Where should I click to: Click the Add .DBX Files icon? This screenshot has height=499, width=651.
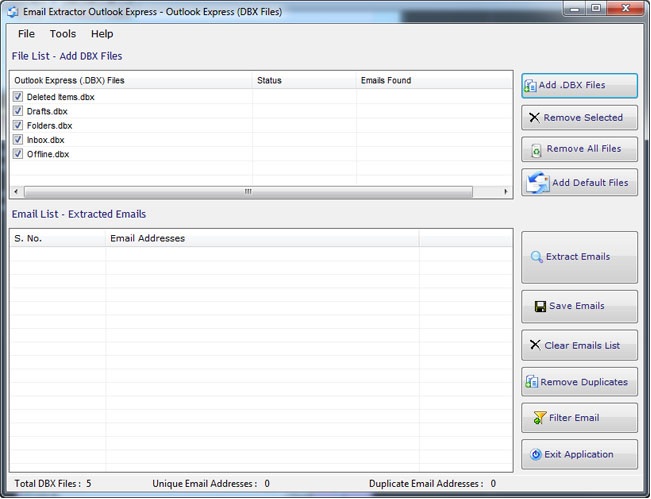(x=530, y=86)
